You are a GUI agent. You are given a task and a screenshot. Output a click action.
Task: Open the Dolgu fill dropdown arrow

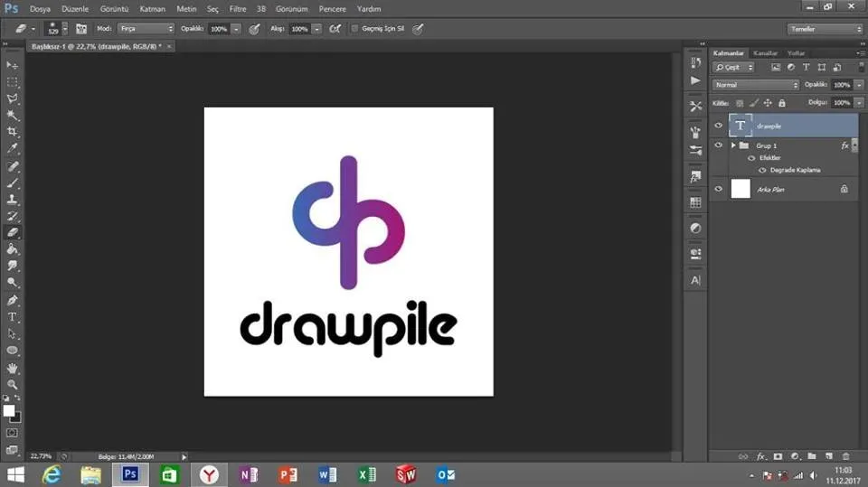pyautogui.click(x=859, y=103)
